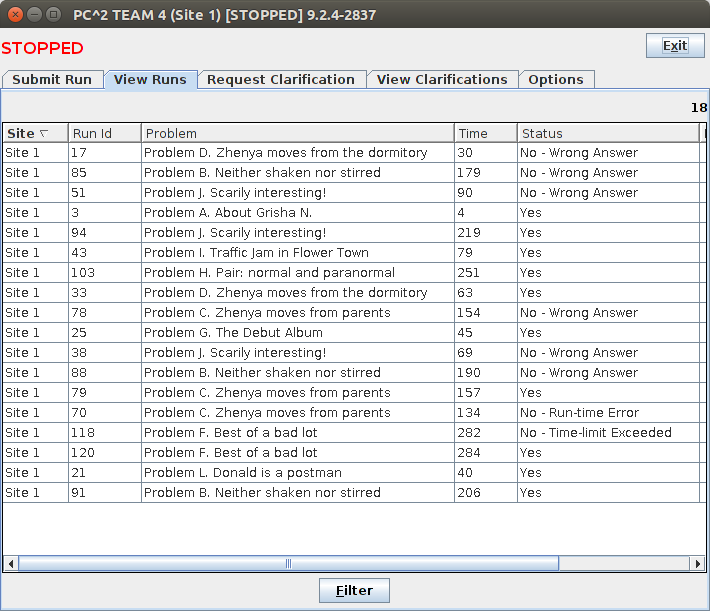
Task: Click the horizontal scrollbar thumb
Action: [287, 564]
